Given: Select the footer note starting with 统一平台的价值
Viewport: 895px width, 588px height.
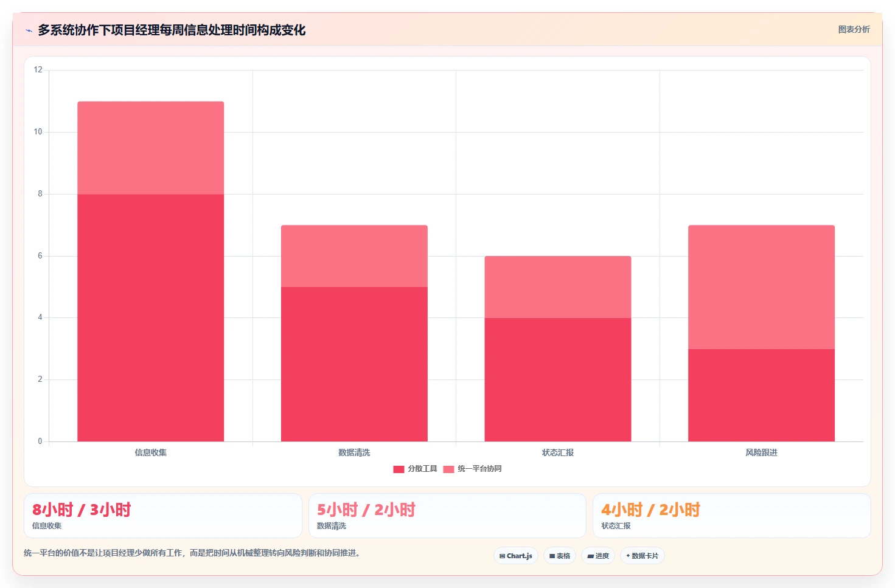Looking at the screenshot, I should coord(193,553).
